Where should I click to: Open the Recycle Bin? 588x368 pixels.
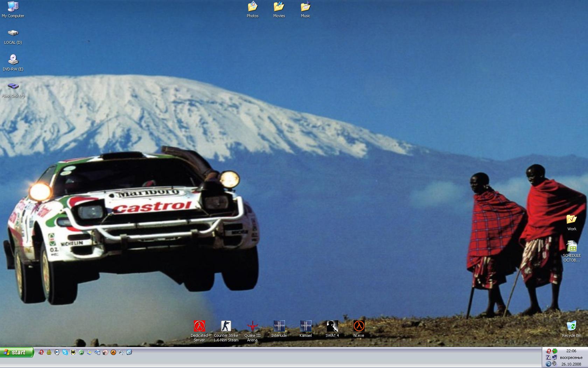coord(572,329)
